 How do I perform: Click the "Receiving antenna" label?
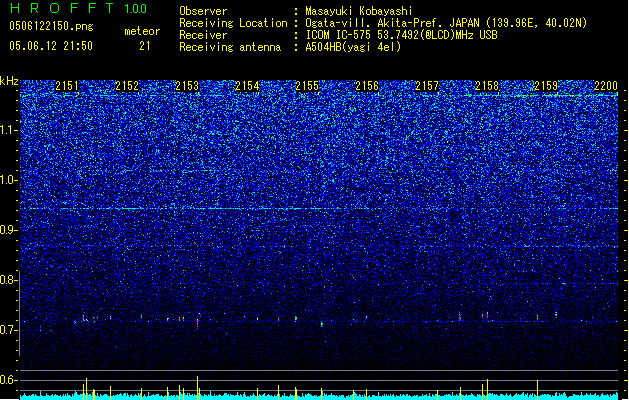click(x=230, y=47)
